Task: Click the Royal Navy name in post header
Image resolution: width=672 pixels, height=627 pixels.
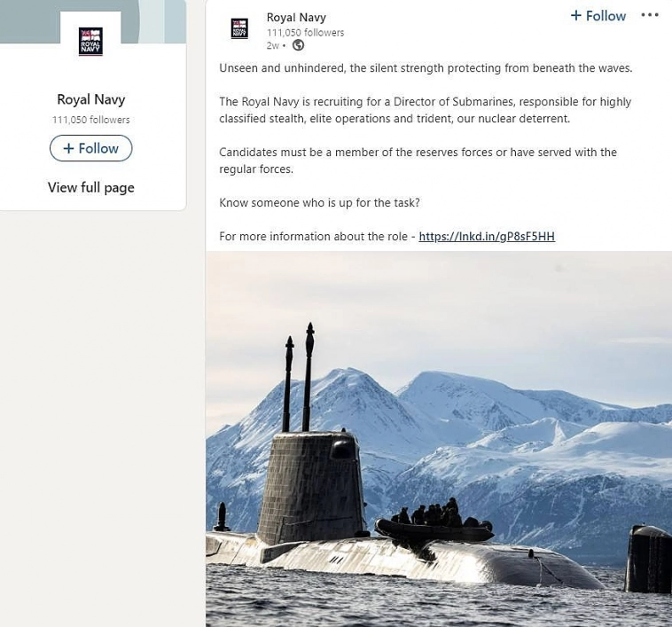Action: pyautogui.click(x=296, y=18)
